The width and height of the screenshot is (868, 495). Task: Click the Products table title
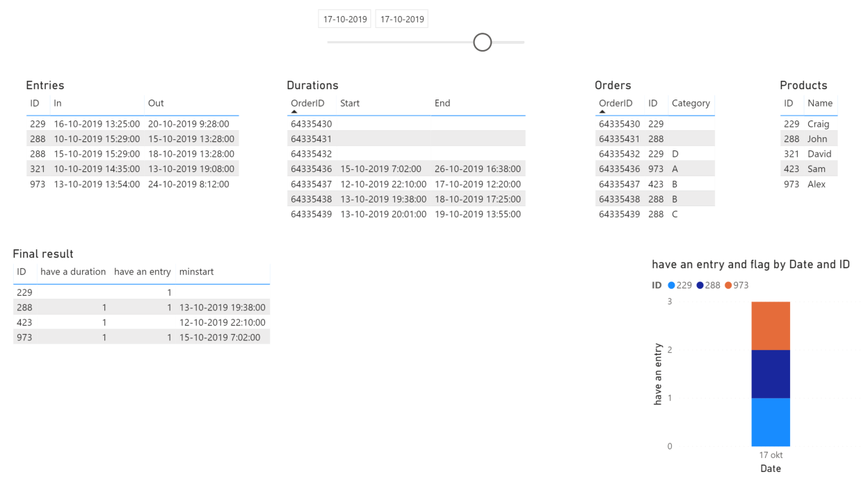(x=803, y=85)
